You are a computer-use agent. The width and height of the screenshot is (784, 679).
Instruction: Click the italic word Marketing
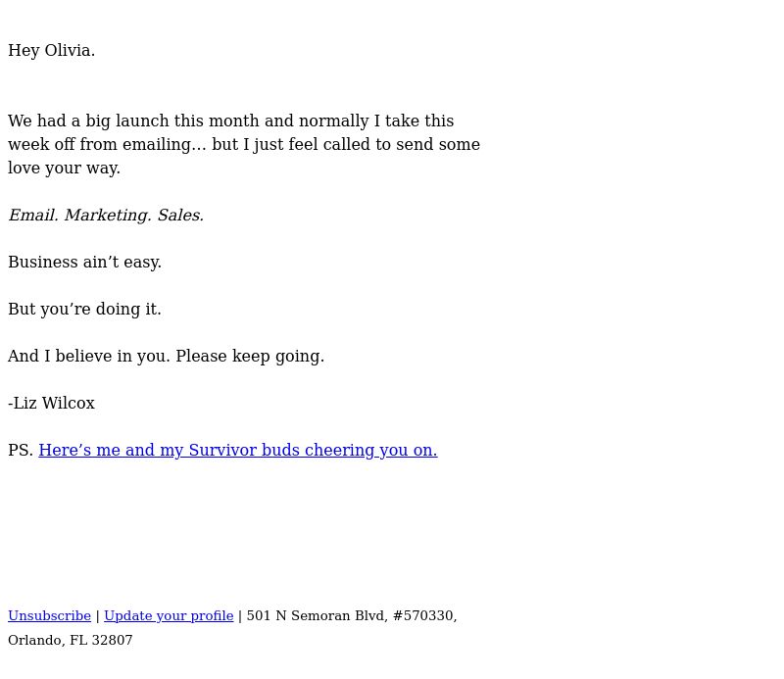(108, 215)
